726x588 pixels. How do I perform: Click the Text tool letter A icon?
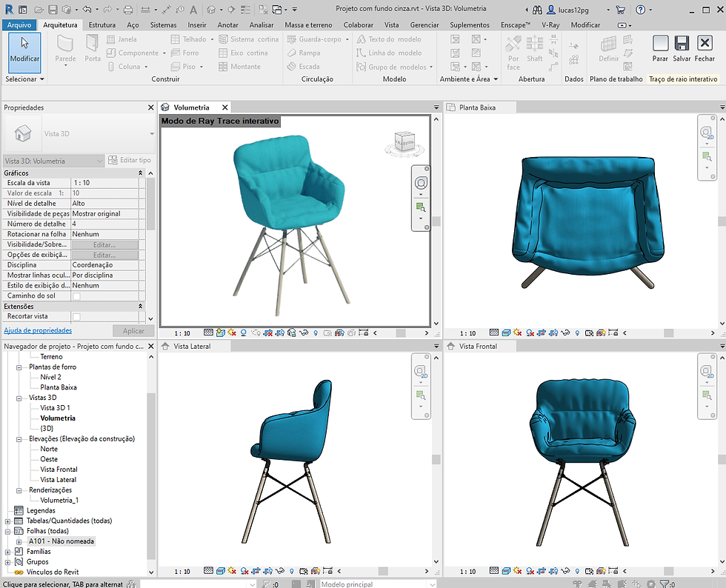tap(193, 10)
